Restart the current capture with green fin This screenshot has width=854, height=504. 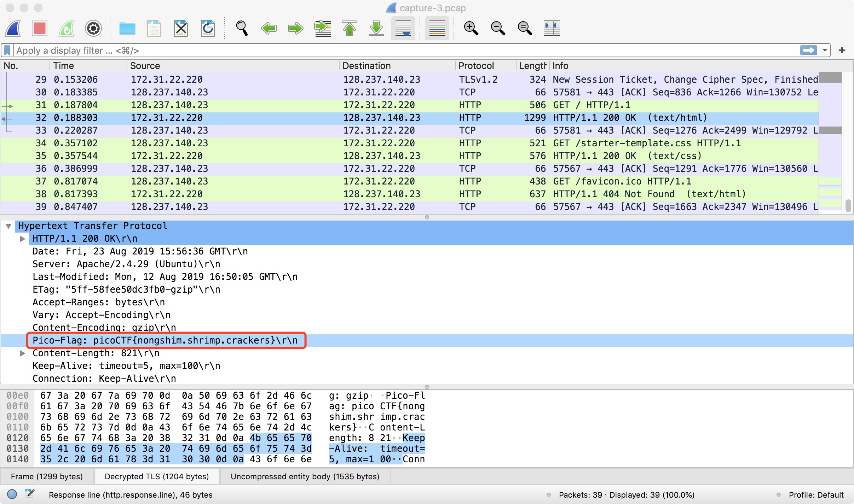click(67, 28)
